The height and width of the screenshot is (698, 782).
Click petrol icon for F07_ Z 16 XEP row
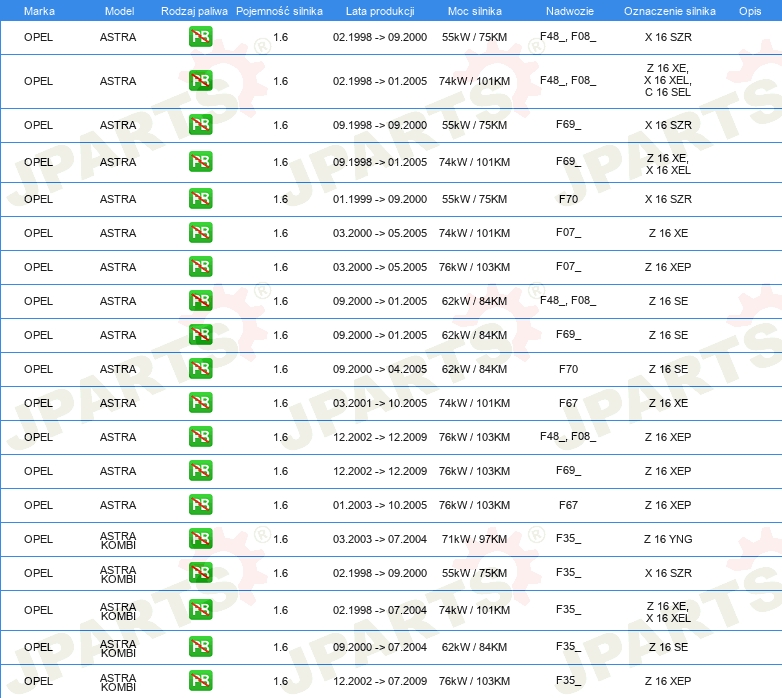(200, 267)
